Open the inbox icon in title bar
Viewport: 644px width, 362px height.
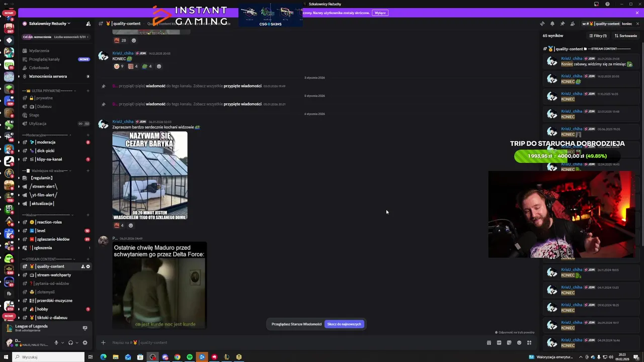(x=596, y=4)
